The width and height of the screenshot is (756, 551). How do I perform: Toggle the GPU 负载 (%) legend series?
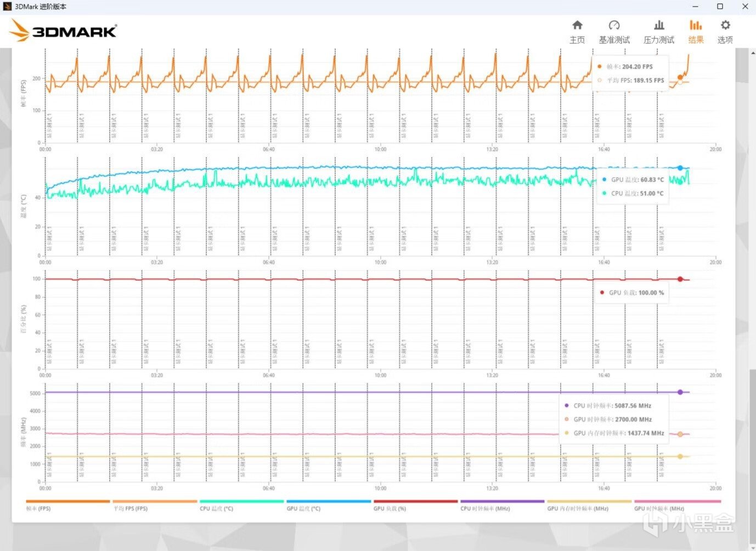pos(415,505)
